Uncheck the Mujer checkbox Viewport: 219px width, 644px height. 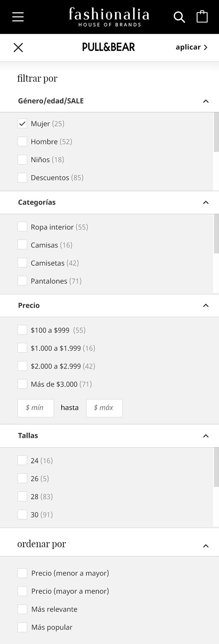[x=22, y=124]
